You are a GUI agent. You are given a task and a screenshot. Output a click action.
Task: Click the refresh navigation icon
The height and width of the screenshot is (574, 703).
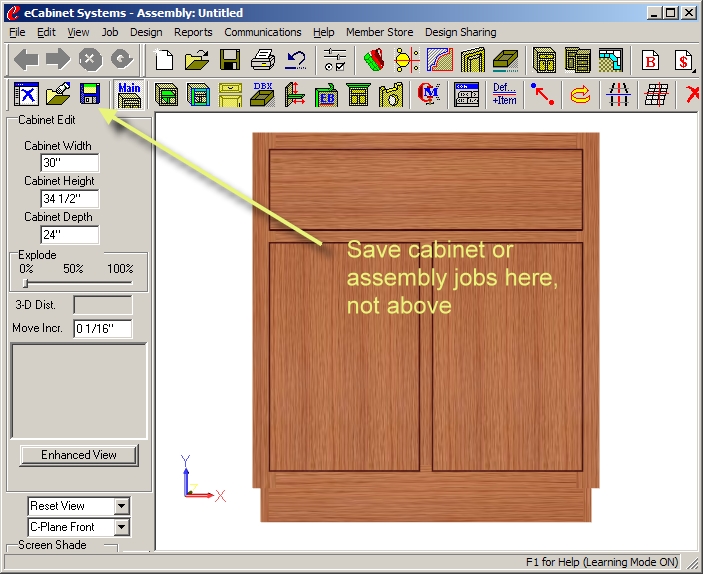tap(122, 60)
